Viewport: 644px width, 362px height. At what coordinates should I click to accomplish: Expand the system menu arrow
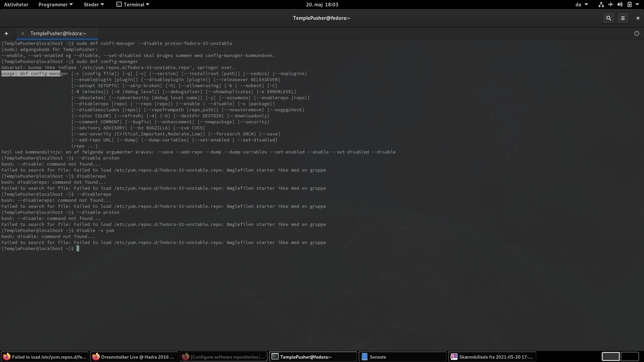637,5
